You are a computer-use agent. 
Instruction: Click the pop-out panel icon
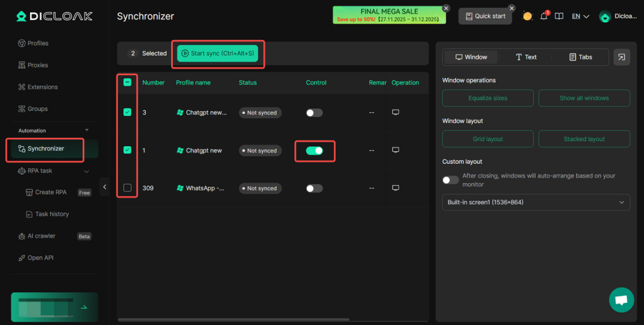[621, 57]
